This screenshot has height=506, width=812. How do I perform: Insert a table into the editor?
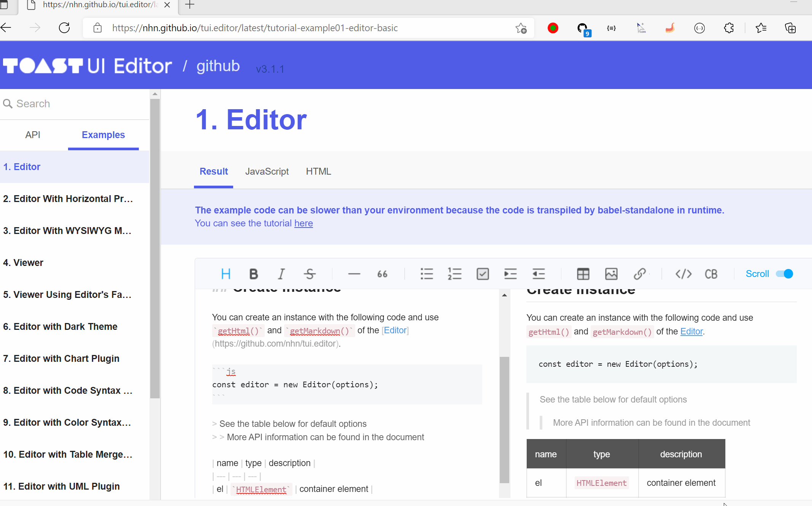583,274
